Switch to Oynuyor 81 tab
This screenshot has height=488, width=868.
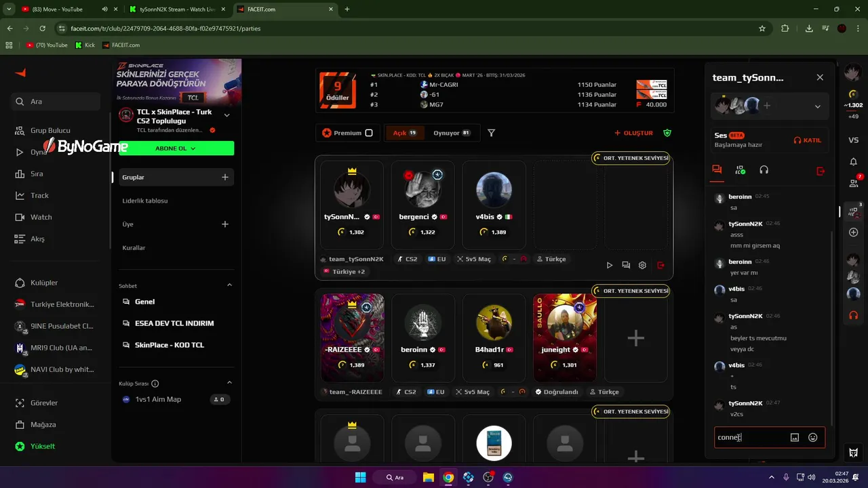click(x=452, y=133)
